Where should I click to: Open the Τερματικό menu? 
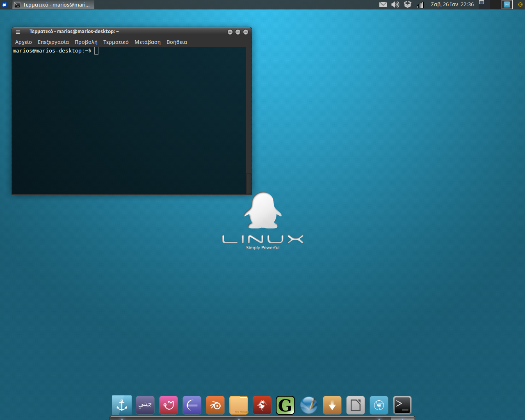(x=116, y=42)
